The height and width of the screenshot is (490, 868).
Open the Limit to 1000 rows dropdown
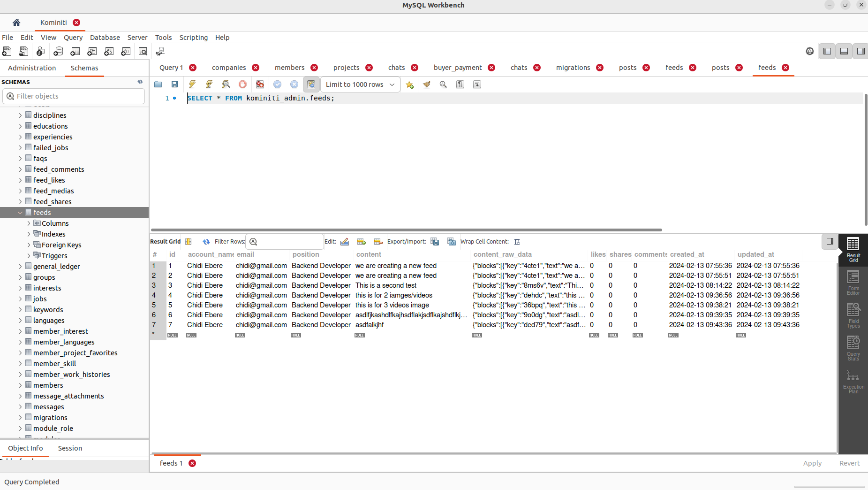(360, 84)
